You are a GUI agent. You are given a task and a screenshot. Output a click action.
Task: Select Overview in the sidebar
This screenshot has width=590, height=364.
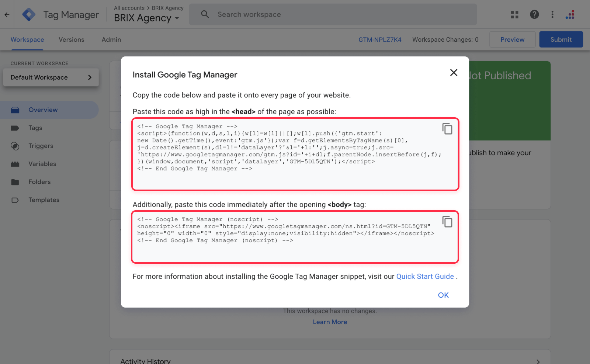[x=49, y=110]
